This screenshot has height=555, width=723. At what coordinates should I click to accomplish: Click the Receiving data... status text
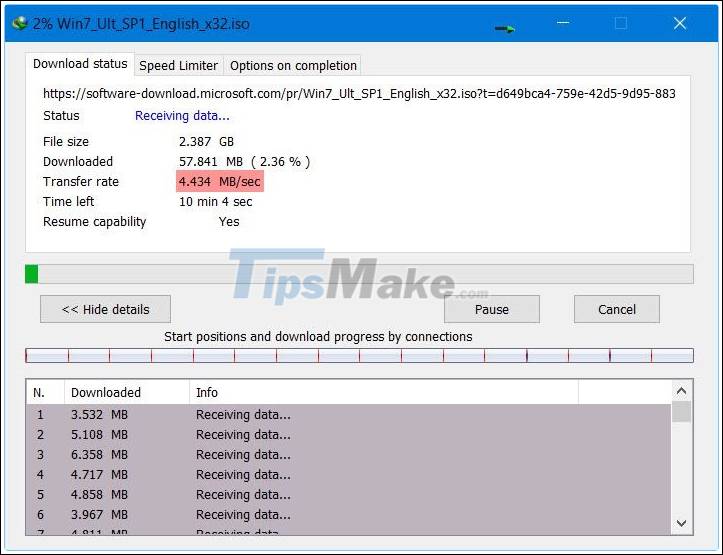(182, 116)
